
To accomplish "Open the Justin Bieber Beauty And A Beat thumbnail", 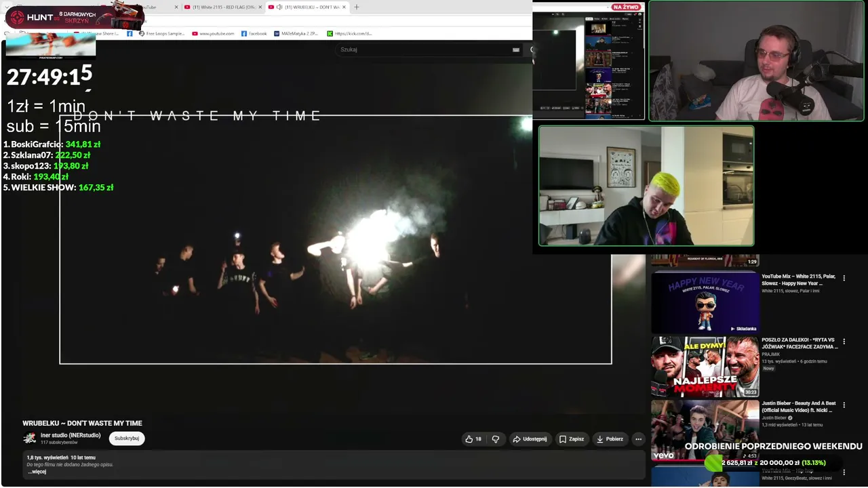I will pos(705,430).
